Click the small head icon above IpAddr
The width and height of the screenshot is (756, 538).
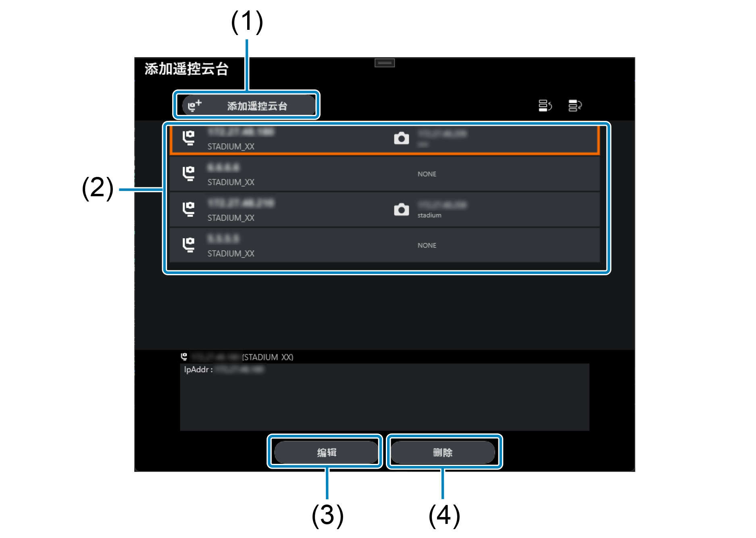[184, 357]
